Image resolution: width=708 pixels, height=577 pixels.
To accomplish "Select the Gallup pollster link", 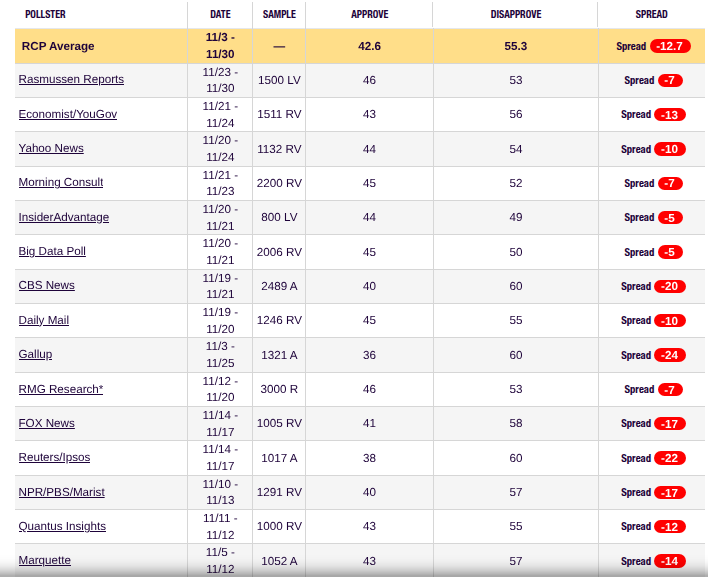I will 35,354.
